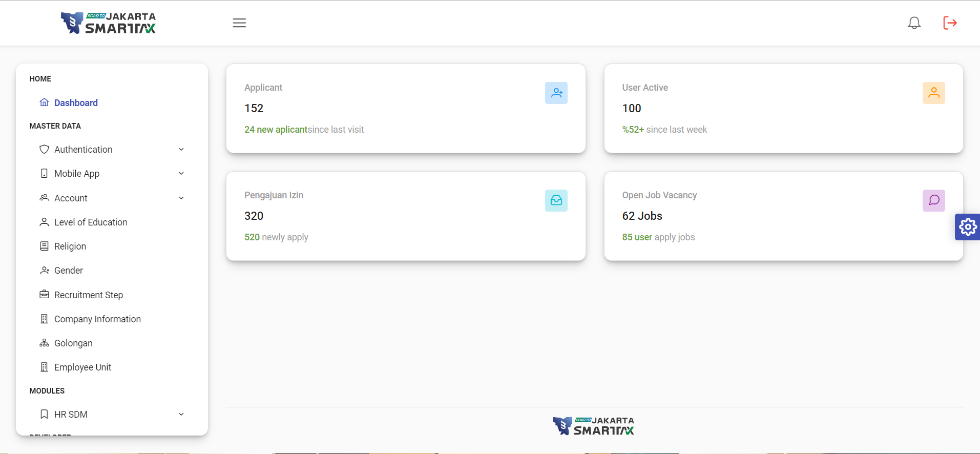Open the notification bell
This screenshot has width=980, height=454.
pos(914,23)
